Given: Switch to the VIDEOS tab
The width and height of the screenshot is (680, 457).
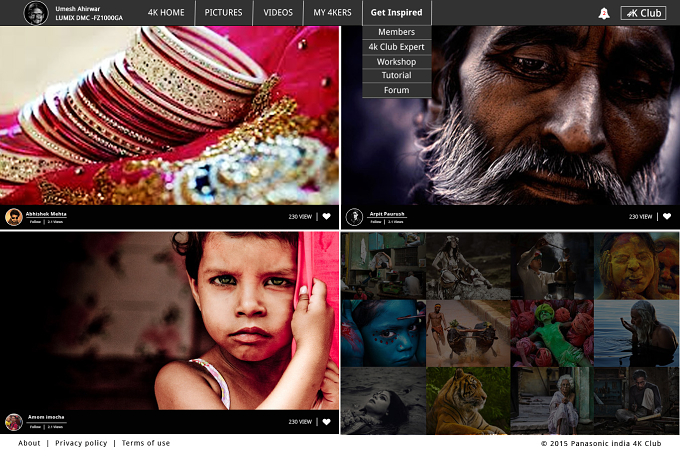Looking at the screenshot, I should (278, 13).
